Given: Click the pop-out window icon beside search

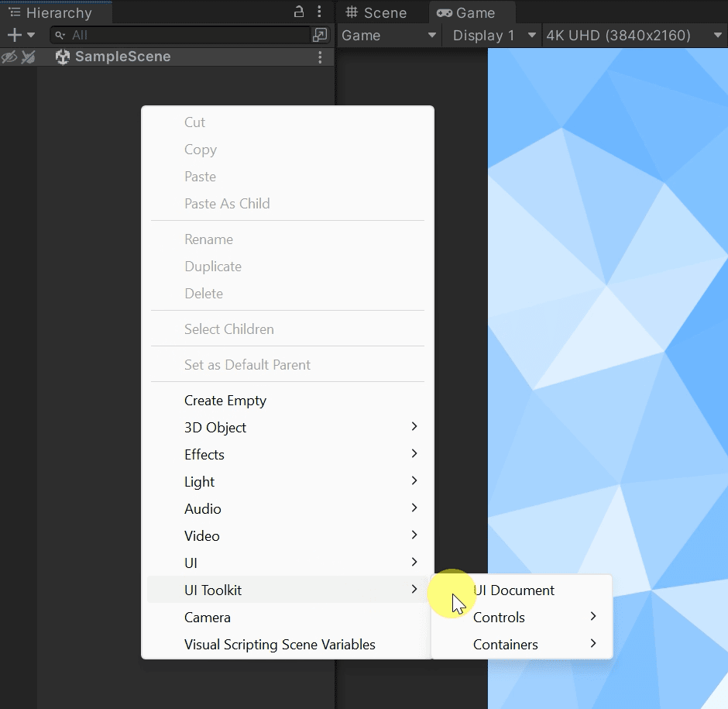Looking at the screenshot, I should (x=320, y=35).
